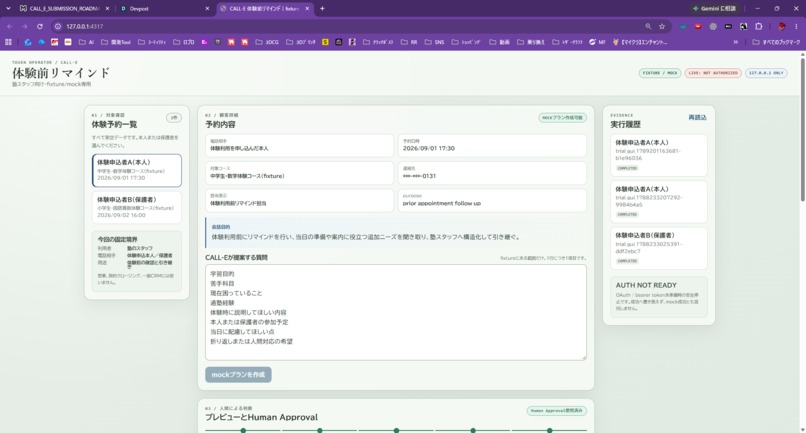Open the RR bookmark folder

pos(409,42)
